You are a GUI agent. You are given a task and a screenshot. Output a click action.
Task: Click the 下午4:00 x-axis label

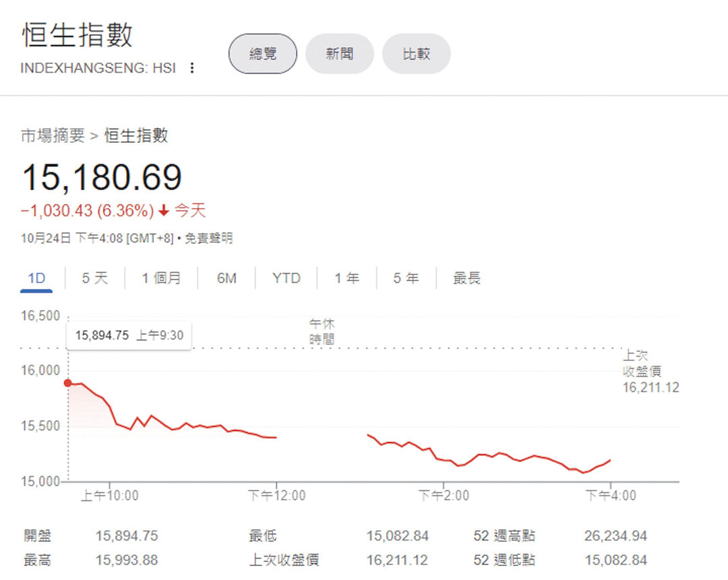tap(611, 496)
